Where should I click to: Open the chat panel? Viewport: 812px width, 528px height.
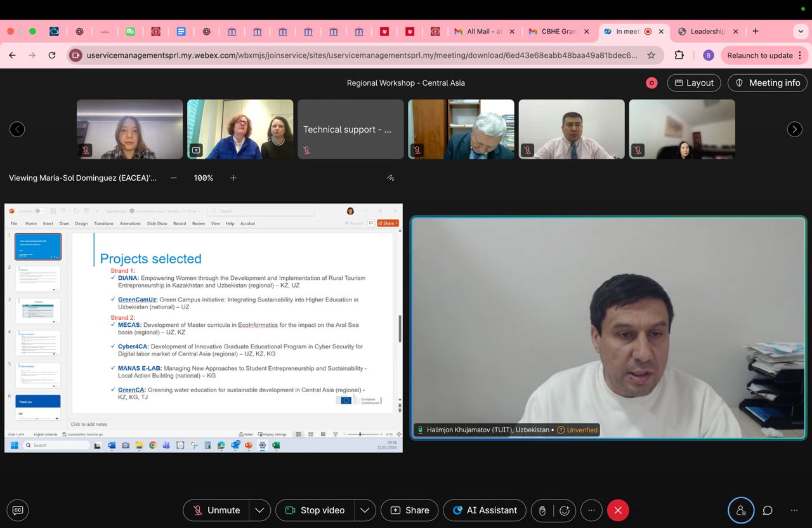pyautogui.click(x=767, y=510)
